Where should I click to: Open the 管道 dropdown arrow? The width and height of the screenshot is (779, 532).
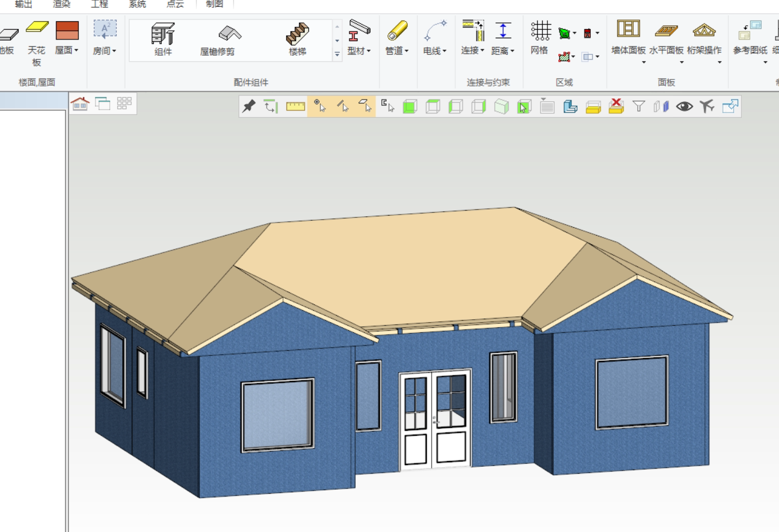coord(407,51)
